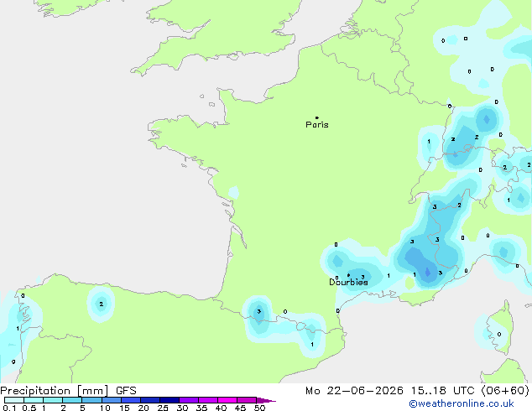Pick the 0.5–1 mm legend swatch
532x411 pixels.
click(x=34, y=400)
